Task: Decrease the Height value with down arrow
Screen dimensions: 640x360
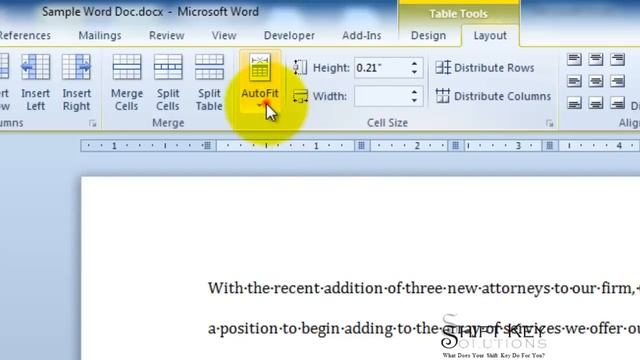Action: [414, 72]
